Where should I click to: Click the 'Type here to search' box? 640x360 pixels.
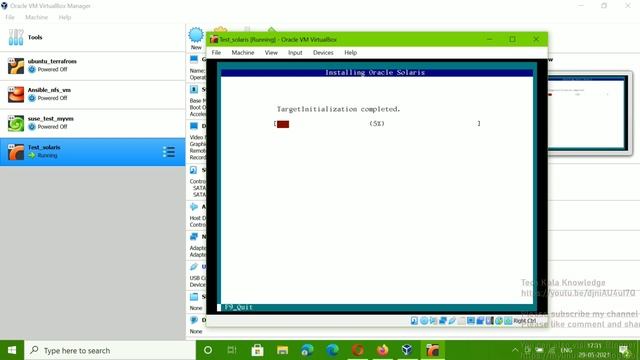click(x=110, y=350)
